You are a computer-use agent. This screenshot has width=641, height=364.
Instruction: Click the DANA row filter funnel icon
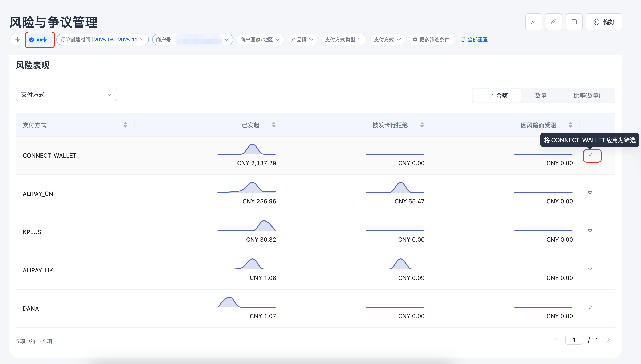pos(590,309)
